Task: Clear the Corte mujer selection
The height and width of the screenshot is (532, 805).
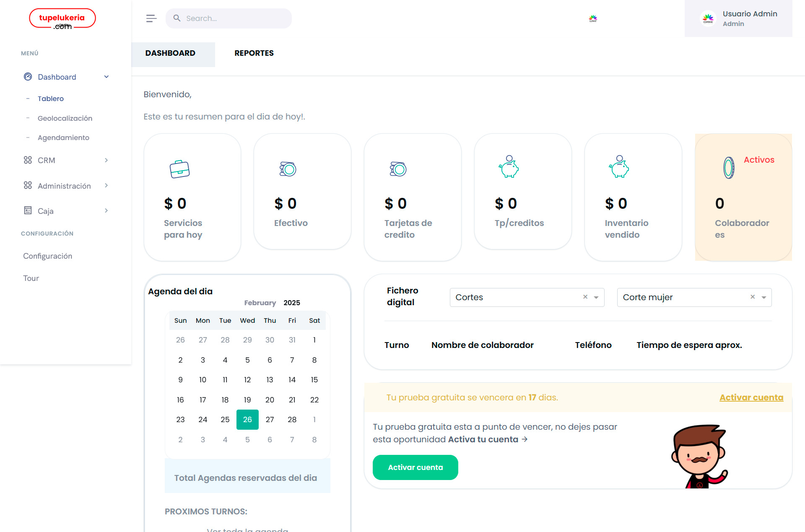Action: tap(753, 297)
